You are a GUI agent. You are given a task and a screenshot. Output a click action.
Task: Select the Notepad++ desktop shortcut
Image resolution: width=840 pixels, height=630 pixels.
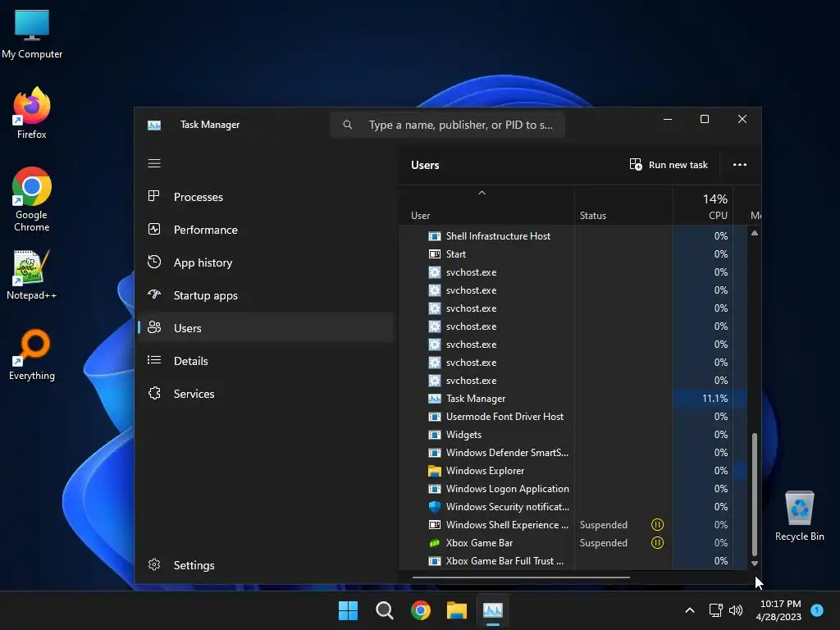pyautogui.click(x=32, y=275)
